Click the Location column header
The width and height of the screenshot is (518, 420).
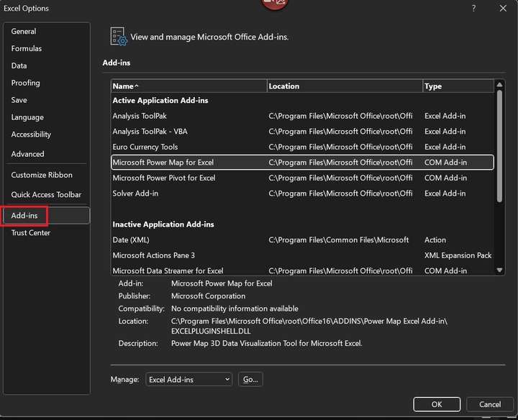point(344,86)
